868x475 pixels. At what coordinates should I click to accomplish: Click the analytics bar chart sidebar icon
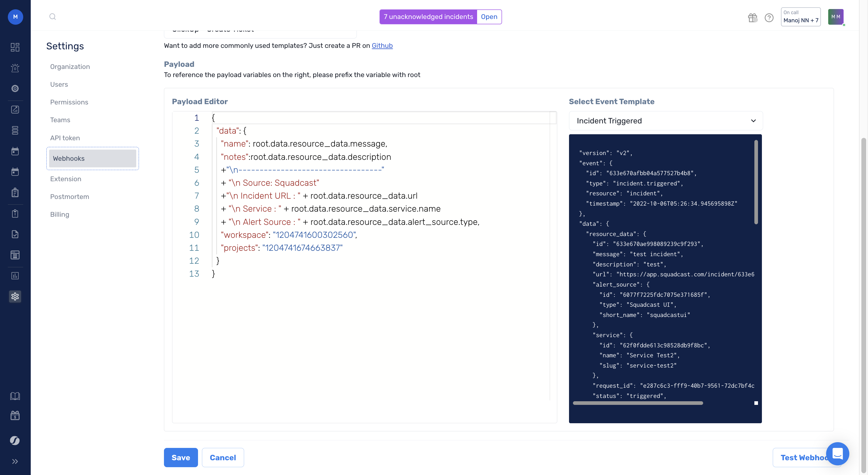pyautogui.click(x=15, y=276)
